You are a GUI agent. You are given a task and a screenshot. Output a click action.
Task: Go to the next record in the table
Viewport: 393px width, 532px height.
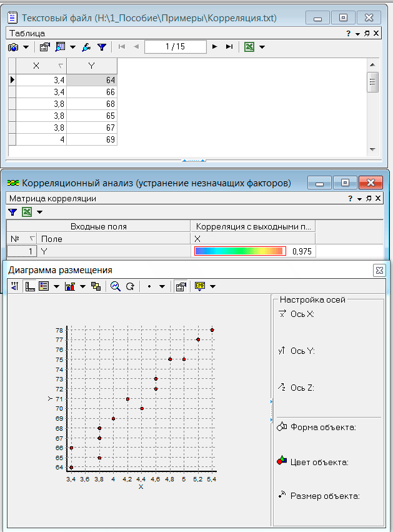click(x=214, y=47)
